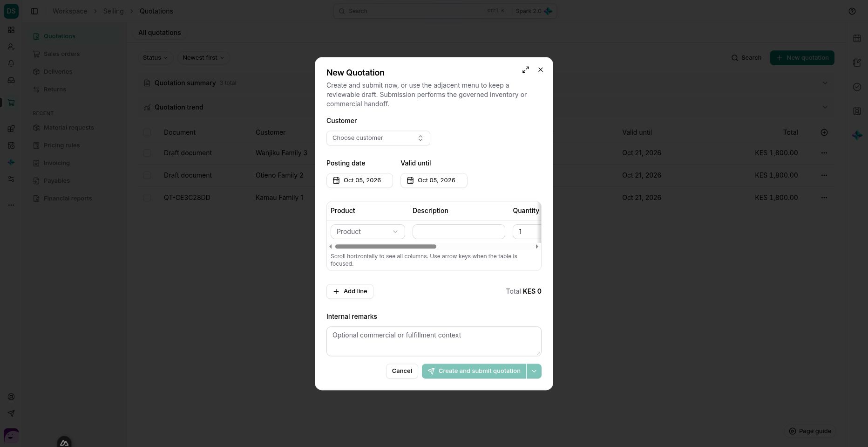Click the Internal remarks text area
868x447 pixels.
coord(434,341)
